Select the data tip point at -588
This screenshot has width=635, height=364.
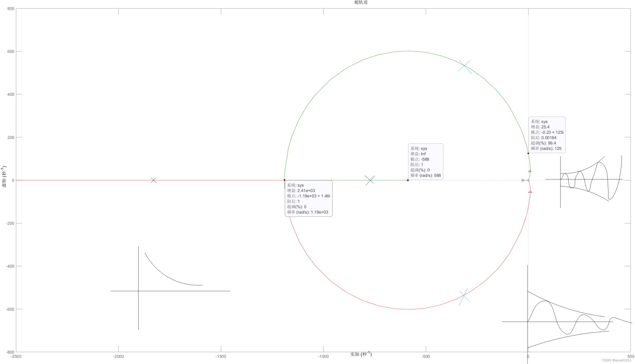click(408, 180)
